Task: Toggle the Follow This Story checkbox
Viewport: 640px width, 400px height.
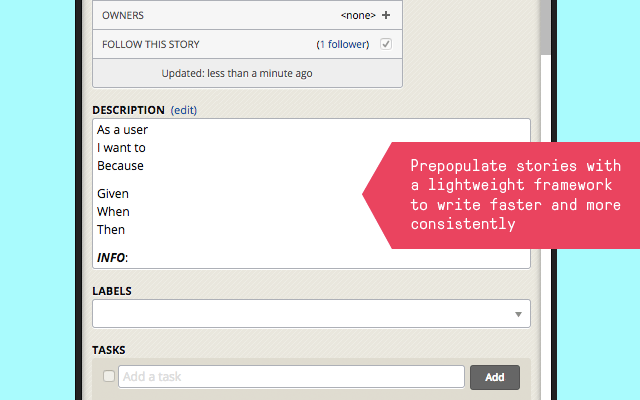Action: (x=386, y=44)
